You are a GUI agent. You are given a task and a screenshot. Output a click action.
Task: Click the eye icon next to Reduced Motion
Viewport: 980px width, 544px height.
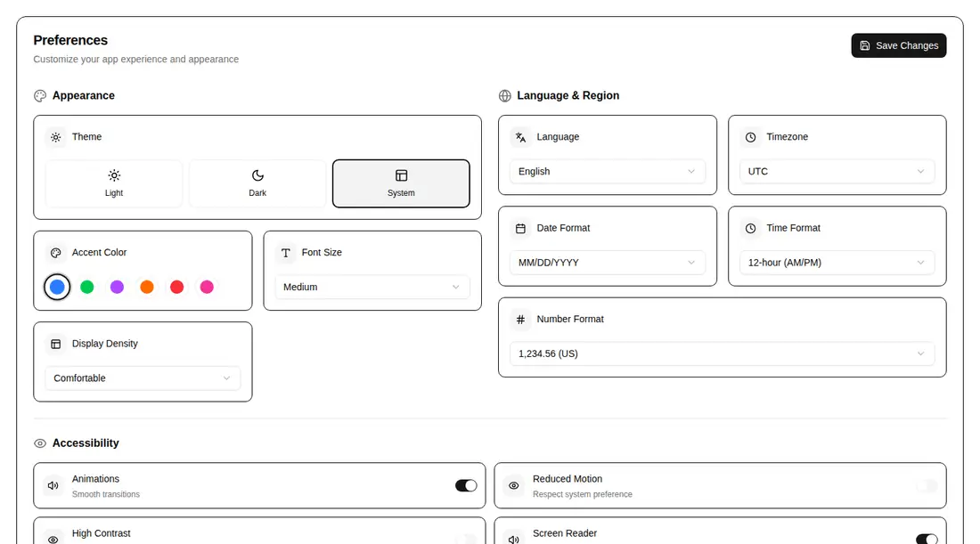pos(514,485)
